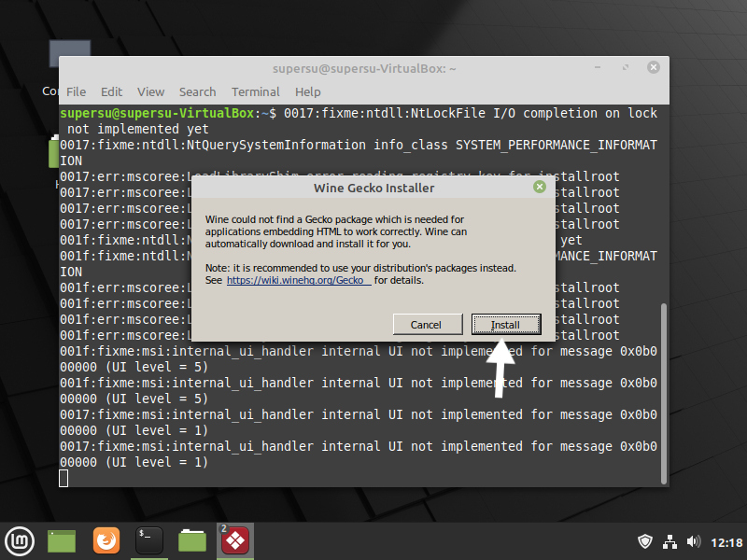Screen dimensions: 747x560
Task: Open the terminal View menu
Action: point(151,91)
